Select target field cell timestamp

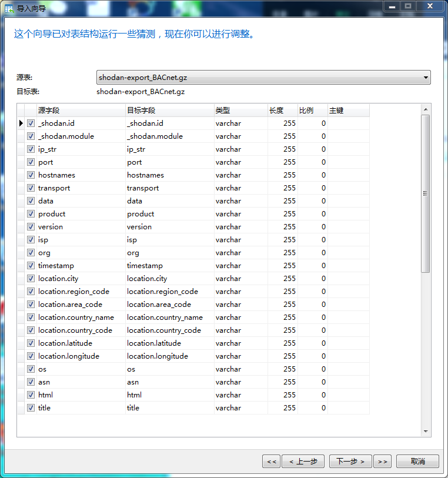coord(170,266)
